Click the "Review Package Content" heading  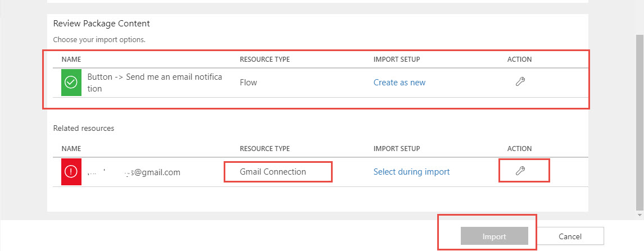coord(102,24)
